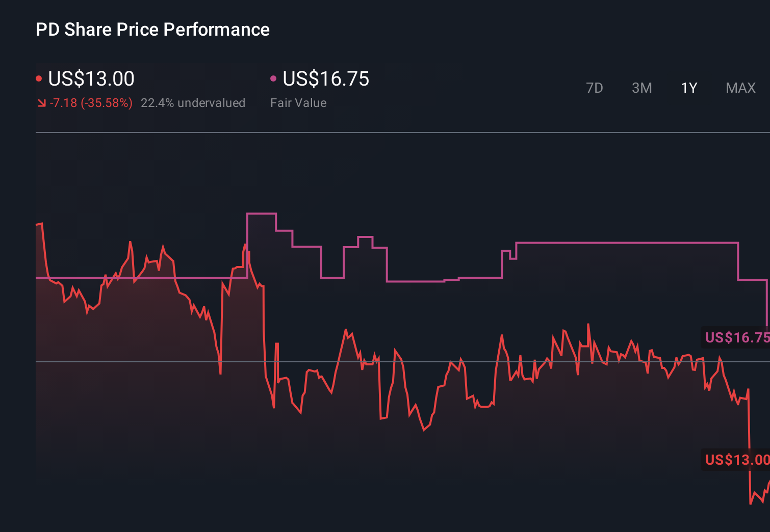Select the red share price legend dot
The width and height of the screenshot is (770, 532).
[x=39, y=77]
